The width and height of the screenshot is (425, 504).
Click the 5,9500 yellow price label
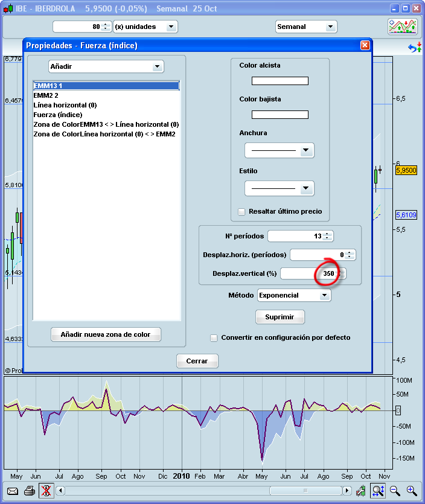coord(406,170)
